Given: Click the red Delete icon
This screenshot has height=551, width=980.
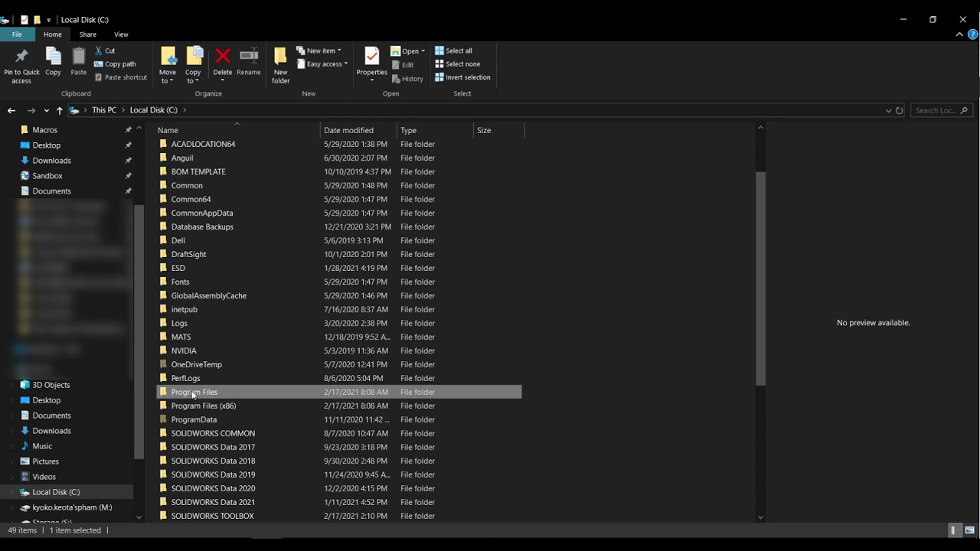Looking at the screenshot, I should [x=223, y=55].
